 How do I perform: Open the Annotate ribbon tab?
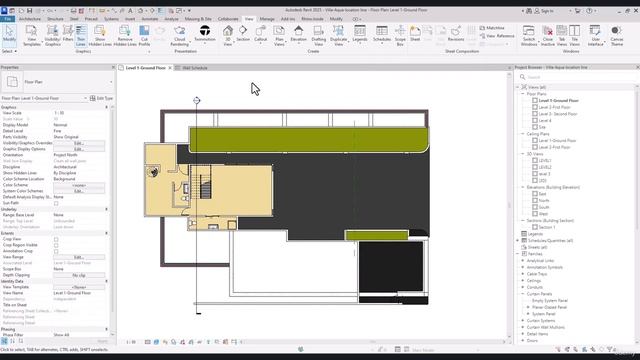tap(150, 19)
